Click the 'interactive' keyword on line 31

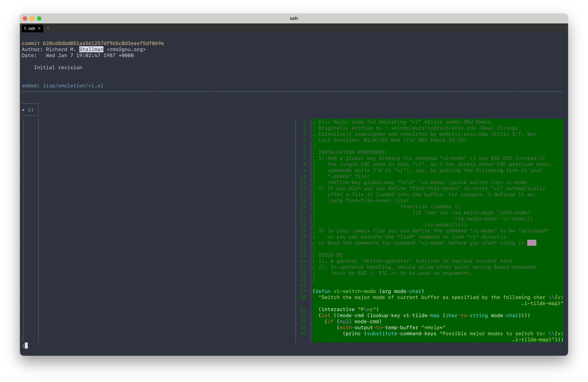coord(338,309)
